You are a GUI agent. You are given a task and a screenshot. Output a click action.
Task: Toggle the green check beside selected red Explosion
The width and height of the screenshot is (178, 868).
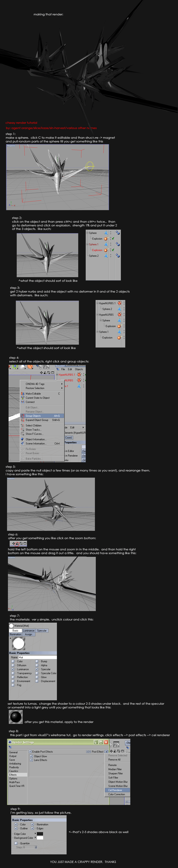click(x=113, y=250)
